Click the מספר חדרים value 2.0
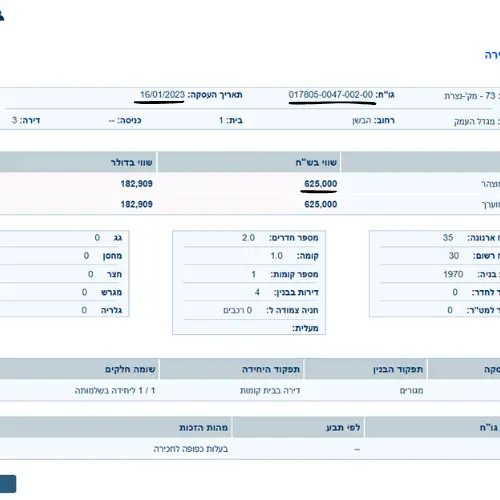This screenshot has height=500, width=500. point(248,238)
